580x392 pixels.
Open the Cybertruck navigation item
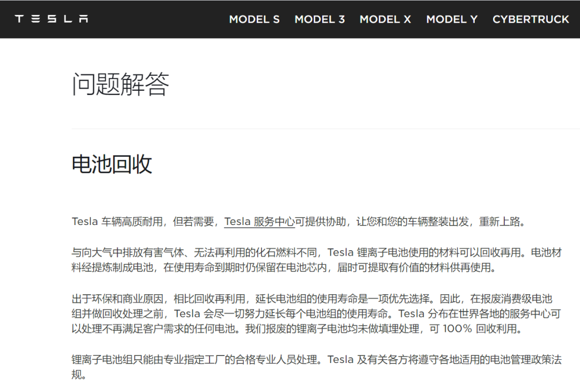(531, 19)
